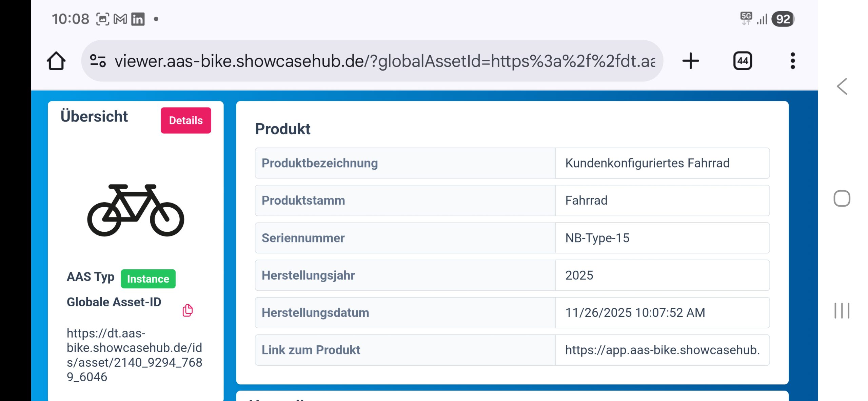
Task: Select the Seriennummer value NB-Type-15
Action: (597, 238)
